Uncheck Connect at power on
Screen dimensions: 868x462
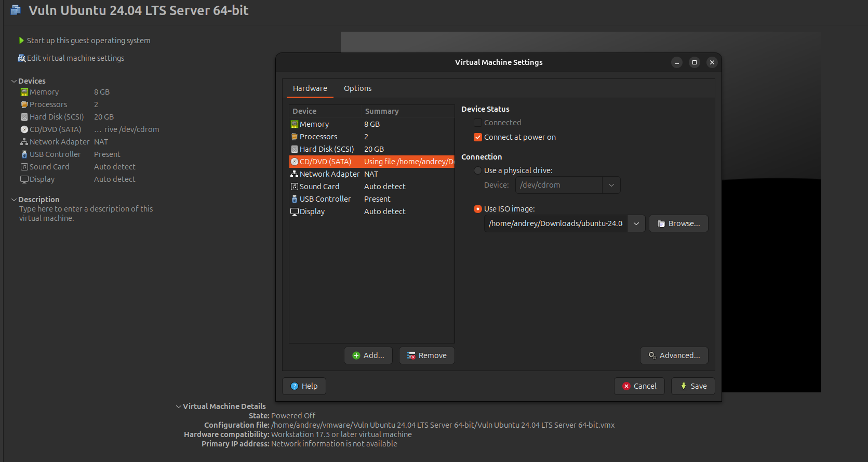[x=478, y=137]
